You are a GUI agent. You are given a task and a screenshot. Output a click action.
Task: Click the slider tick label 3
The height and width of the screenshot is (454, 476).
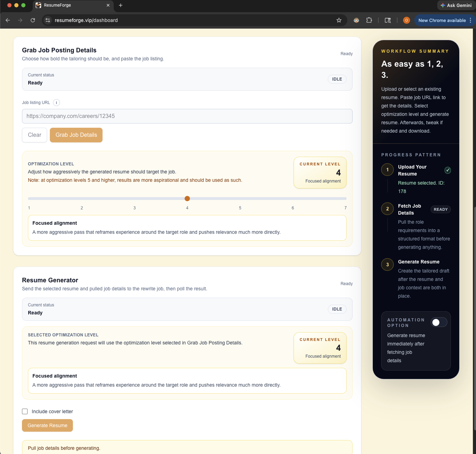coord(135,208)
